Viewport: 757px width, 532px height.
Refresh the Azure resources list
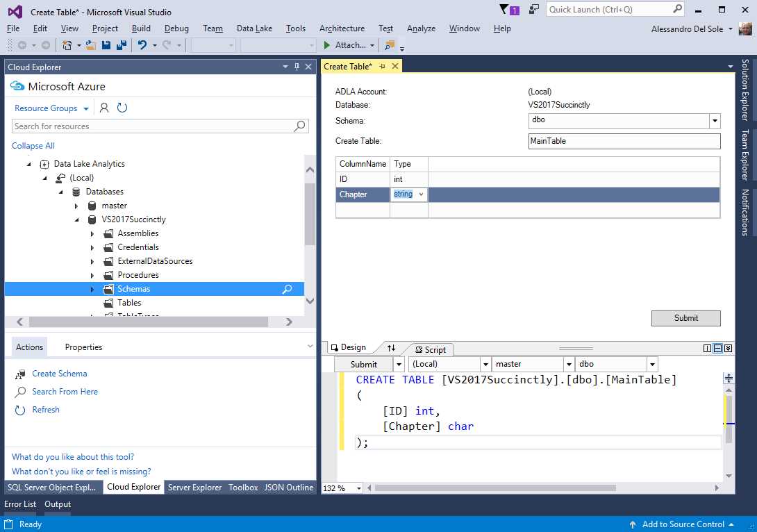pos(122,108)
